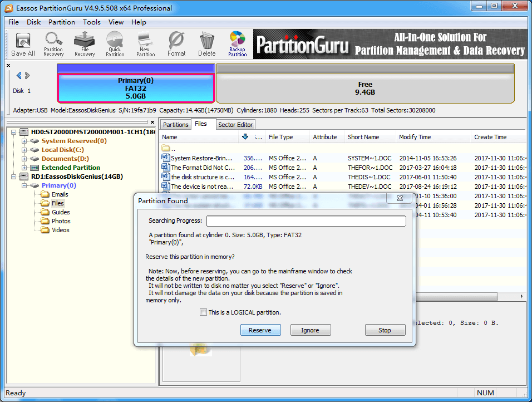532x402 pixels.
Task: Check 'This is a LOGICAL partition' box
Action: pyautogui.click(x=203, y=312)
